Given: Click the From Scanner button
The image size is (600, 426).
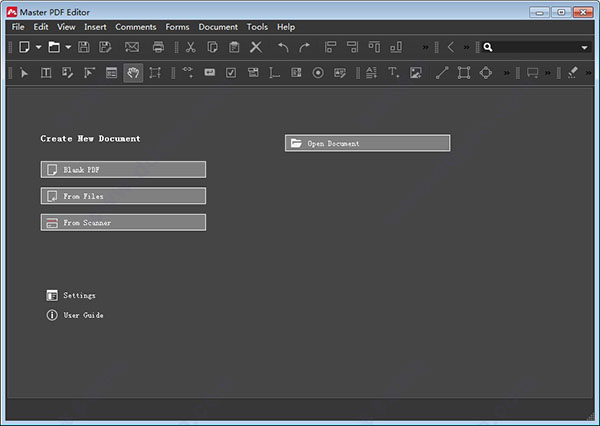Looking at the screenshot, I should 123,222.
